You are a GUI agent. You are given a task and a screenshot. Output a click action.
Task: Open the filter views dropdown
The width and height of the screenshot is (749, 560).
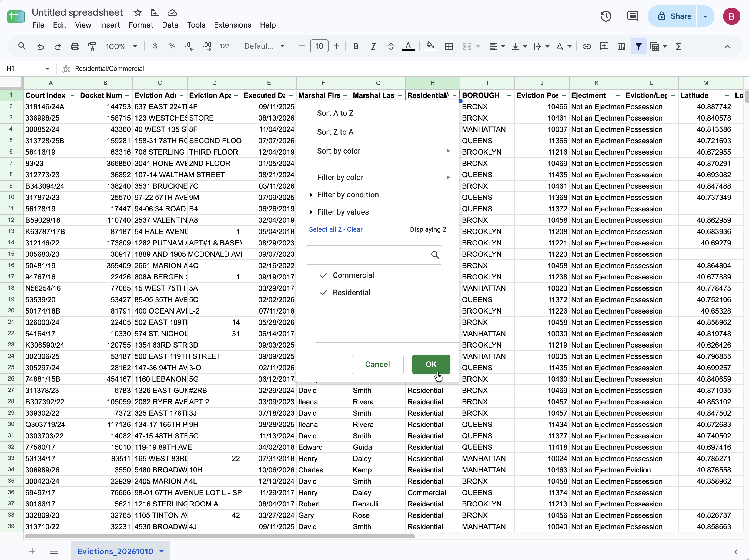point(658,46)
